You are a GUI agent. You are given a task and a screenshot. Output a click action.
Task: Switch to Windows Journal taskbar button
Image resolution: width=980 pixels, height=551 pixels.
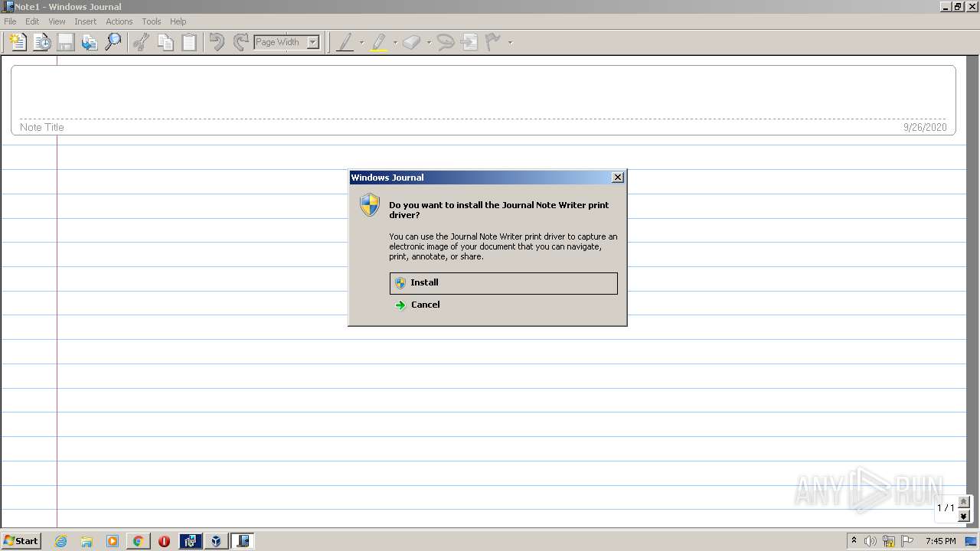coord(242,541)
